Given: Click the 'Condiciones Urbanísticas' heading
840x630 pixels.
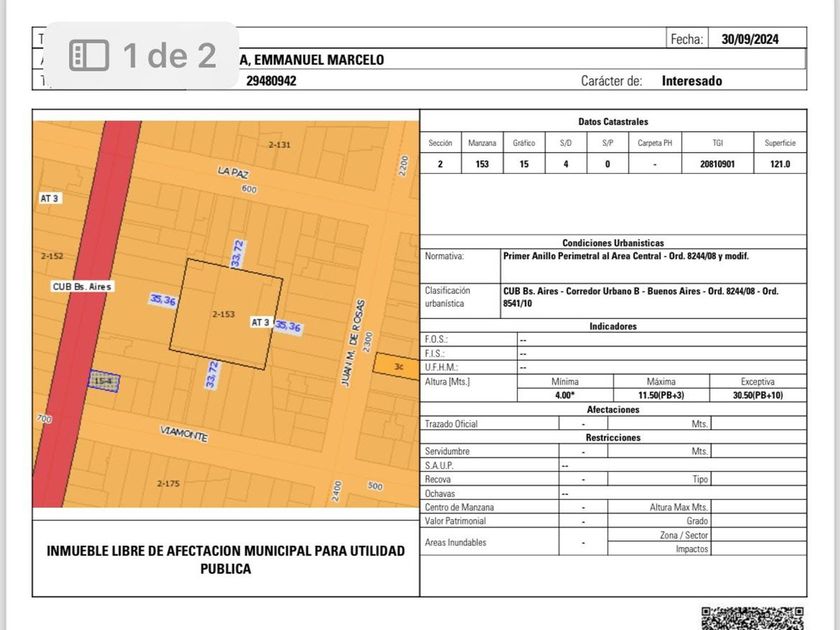Looking at the screenshot, I should (613, 243).
